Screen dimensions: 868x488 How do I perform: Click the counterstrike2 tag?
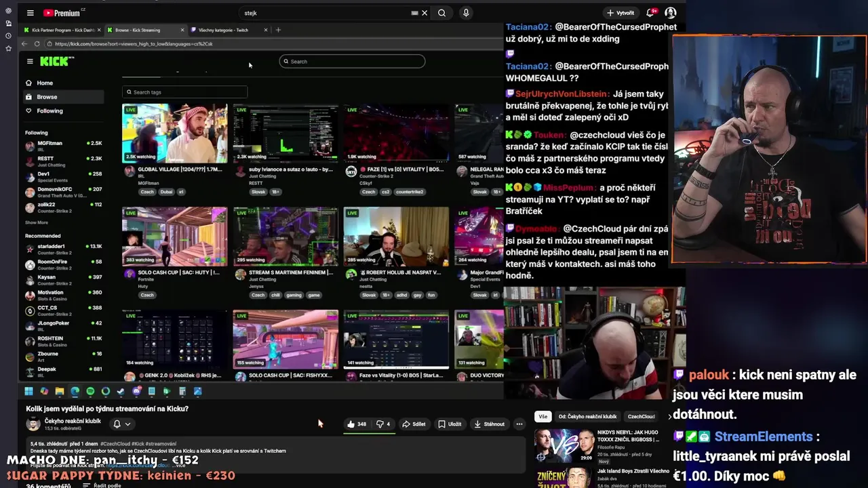410,192
